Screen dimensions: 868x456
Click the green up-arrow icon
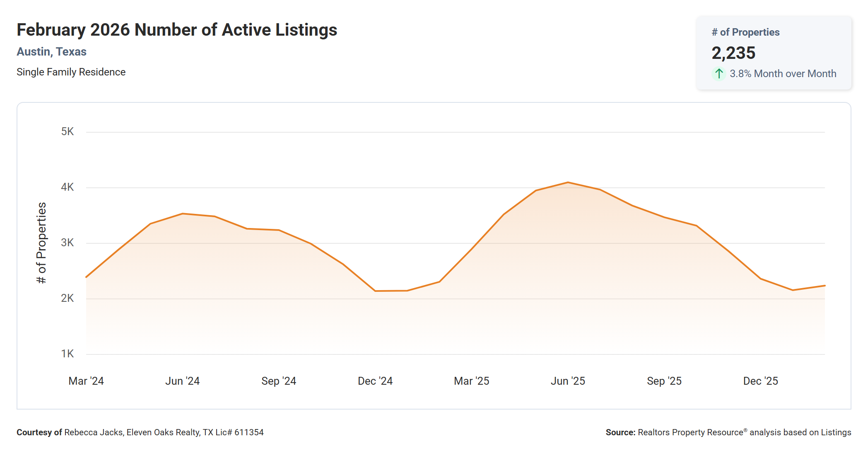[x=719, y=74]
